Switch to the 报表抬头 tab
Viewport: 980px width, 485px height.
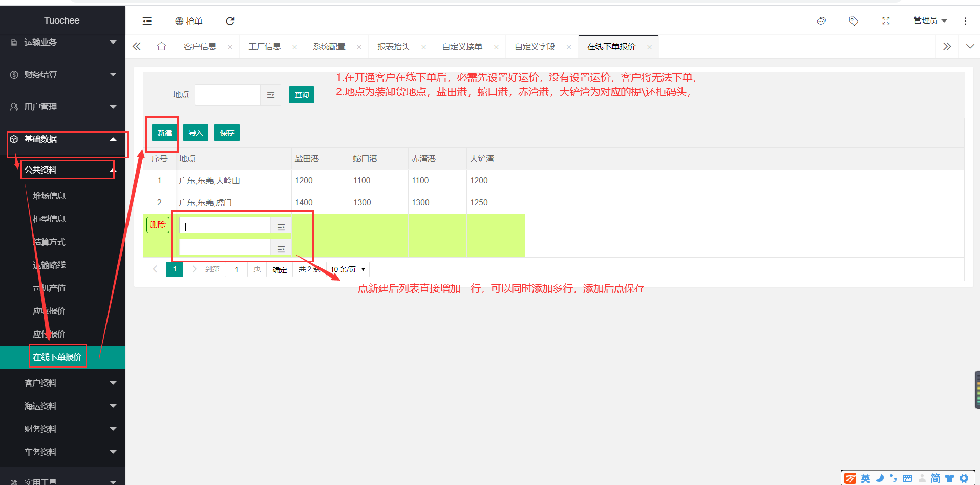(393, 47)
